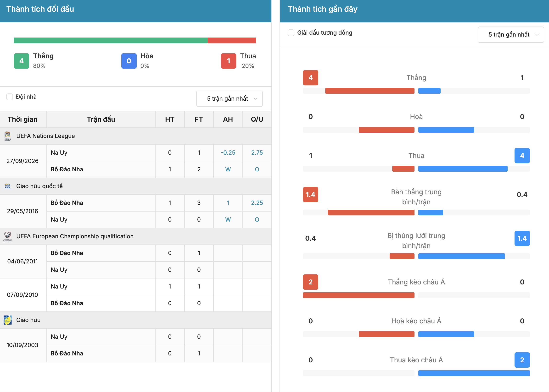Open head-to-head 5 trận gần nhất dropdown
The image size is (549, 392).
click(x=229, y=98)
